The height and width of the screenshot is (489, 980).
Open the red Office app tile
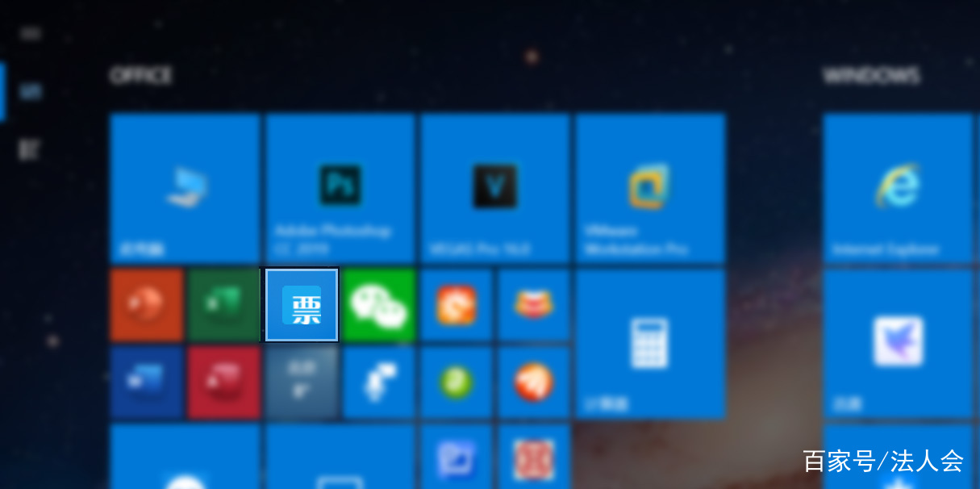point(224,382)
